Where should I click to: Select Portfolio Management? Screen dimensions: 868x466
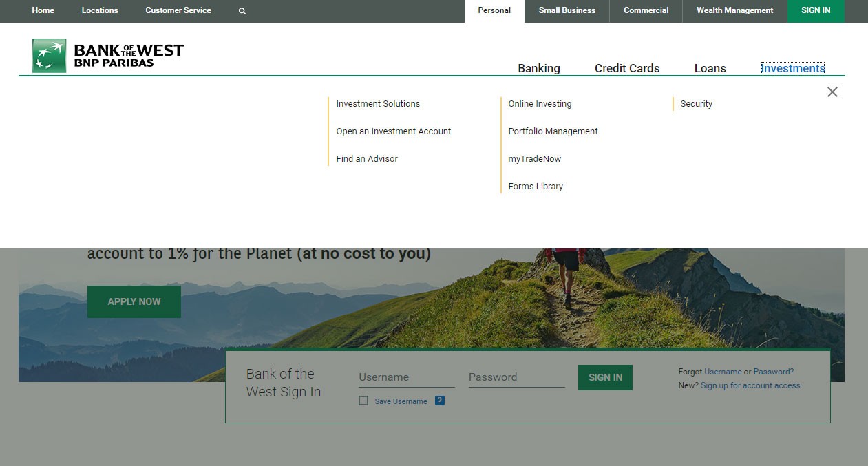[x=553, y=131]
